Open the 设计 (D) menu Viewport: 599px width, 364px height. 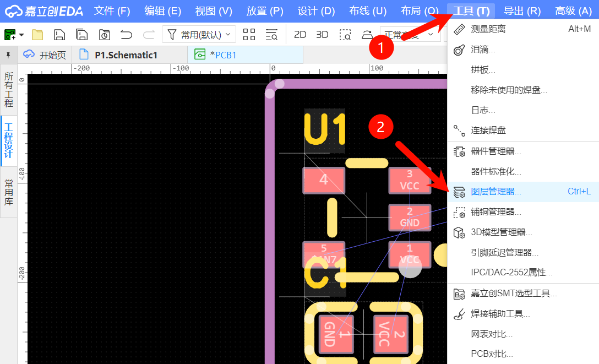tap(317, 11)
